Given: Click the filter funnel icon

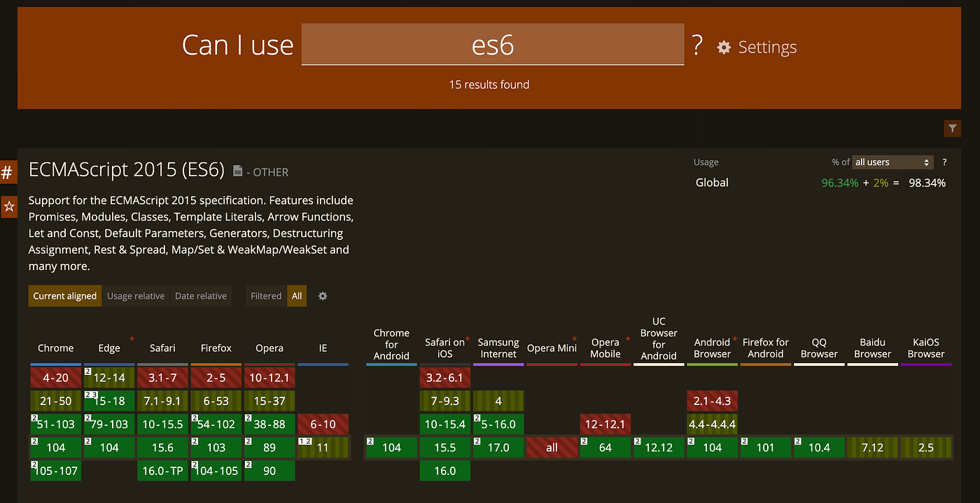Looking at the screenshot, I should [952, 128].
